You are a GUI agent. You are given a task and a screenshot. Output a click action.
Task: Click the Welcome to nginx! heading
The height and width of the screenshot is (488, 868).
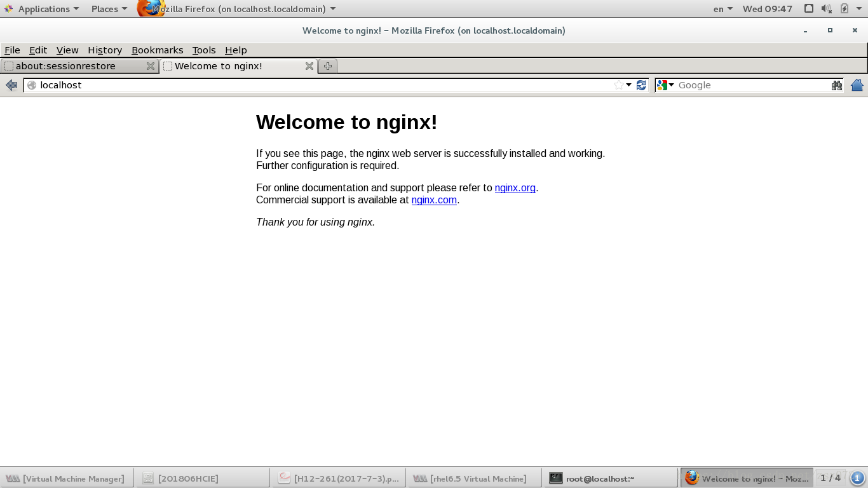pyautogui.click(x=347, y=122)
